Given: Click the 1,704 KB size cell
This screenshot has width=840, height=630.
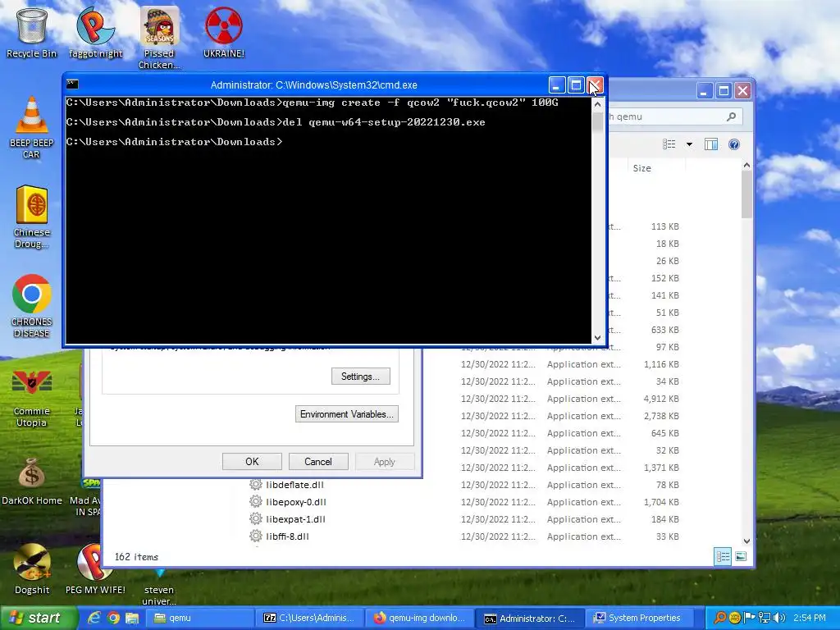Looking at the screenshot, I should 661,502.
